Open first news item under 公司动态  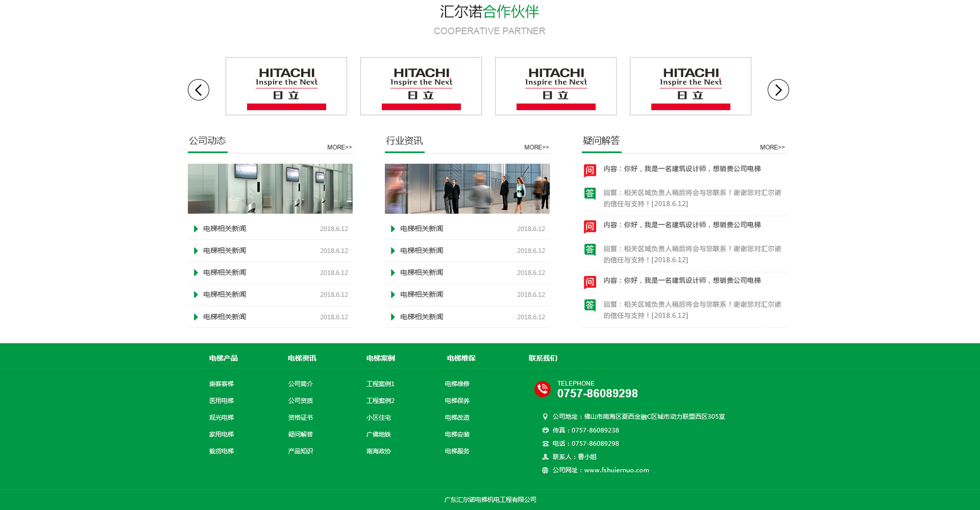pos(225,229)
